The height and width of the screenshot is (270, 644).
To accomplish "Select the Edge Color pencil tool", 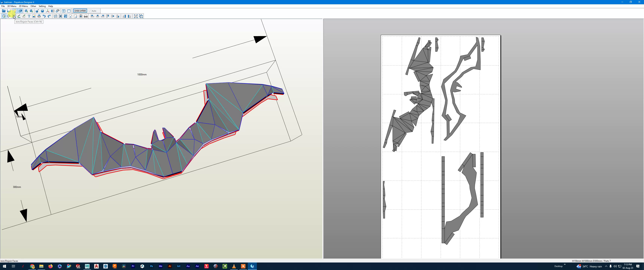I will point(19,16).
